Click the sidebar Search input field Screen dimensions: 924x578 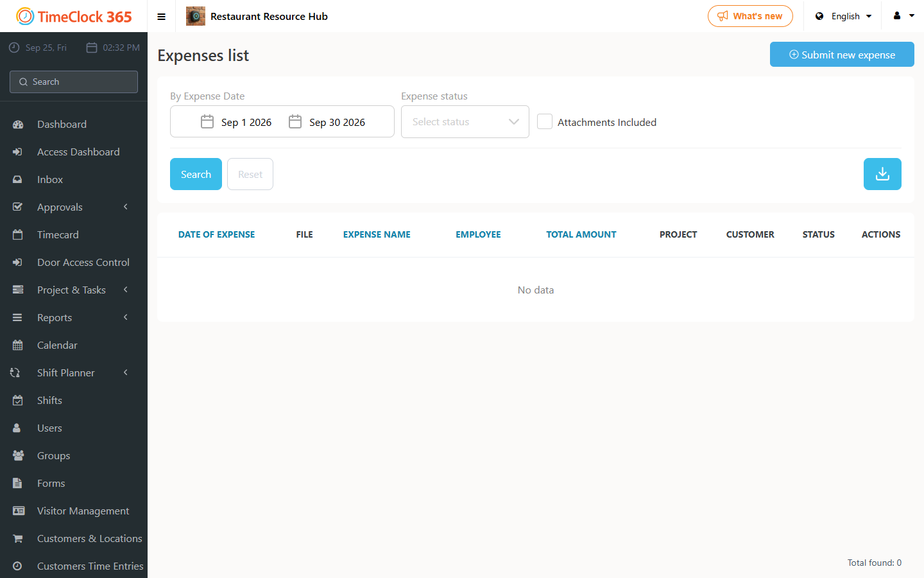point(74,82)
